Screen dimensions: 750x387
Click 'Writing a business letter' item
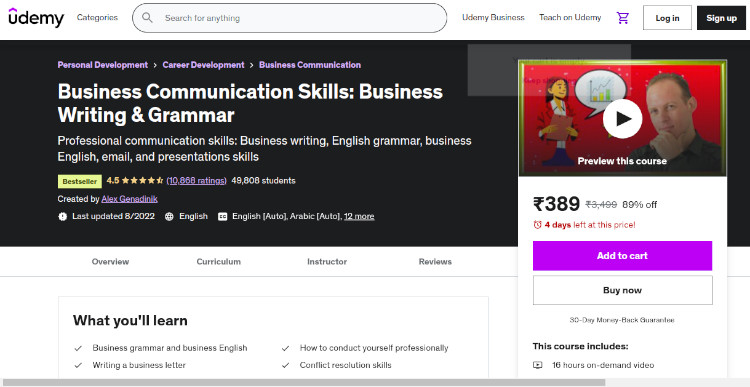click(x=139, y=365)
